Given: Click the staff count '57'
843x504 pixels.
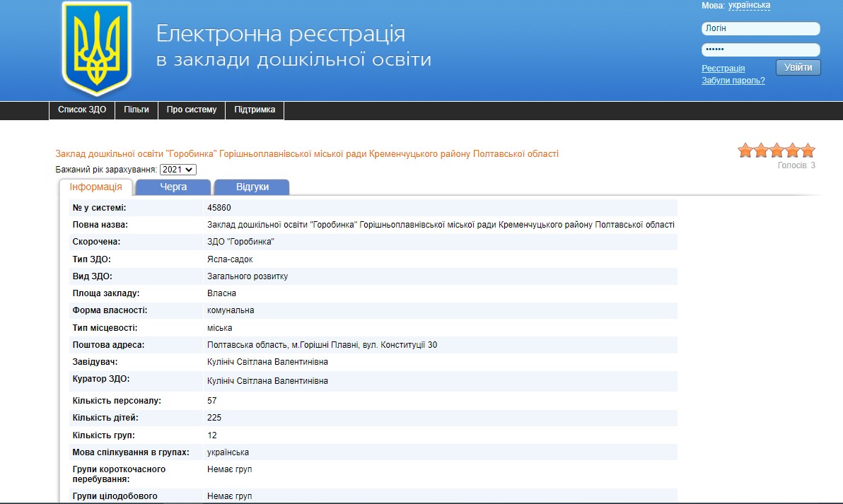Looking at the screenshot, I should [212, 401].
